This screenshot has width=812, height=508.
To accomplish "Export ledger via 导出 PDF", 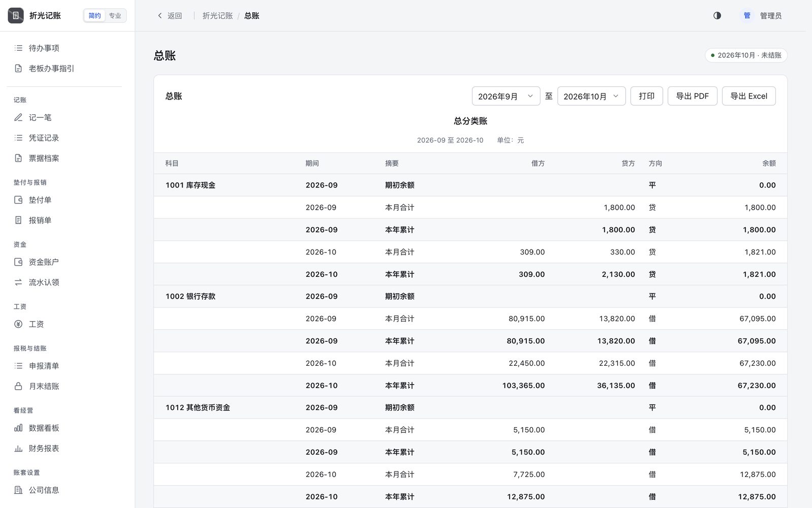I will [x=692, y=96].
